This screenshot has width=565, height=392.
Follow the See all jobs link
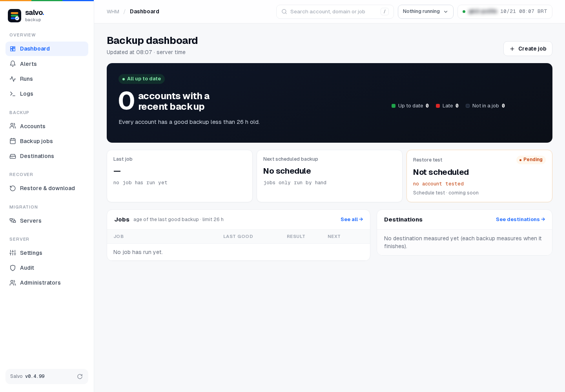(x=352, y=220)
